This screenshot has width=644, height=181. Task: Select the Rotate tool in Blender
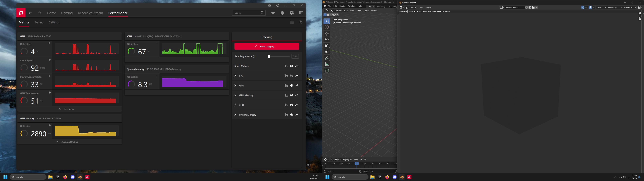pos(327,40)
